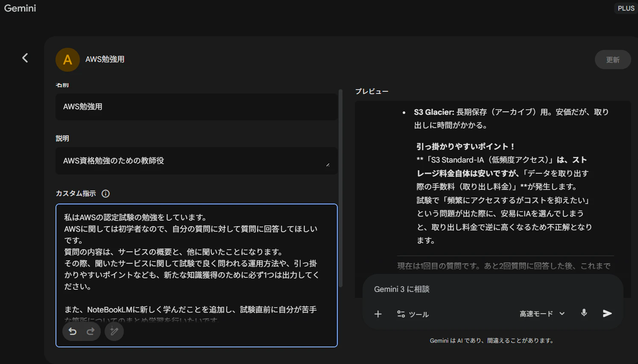
Task: Click the プレビュー heading text
Action: click(372, 91)
